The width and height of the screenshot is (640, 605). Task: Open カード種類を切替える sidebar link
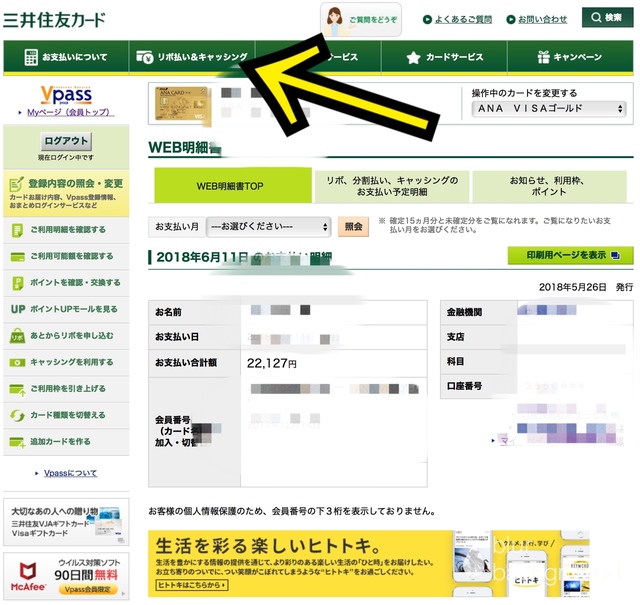click(66, 416)
